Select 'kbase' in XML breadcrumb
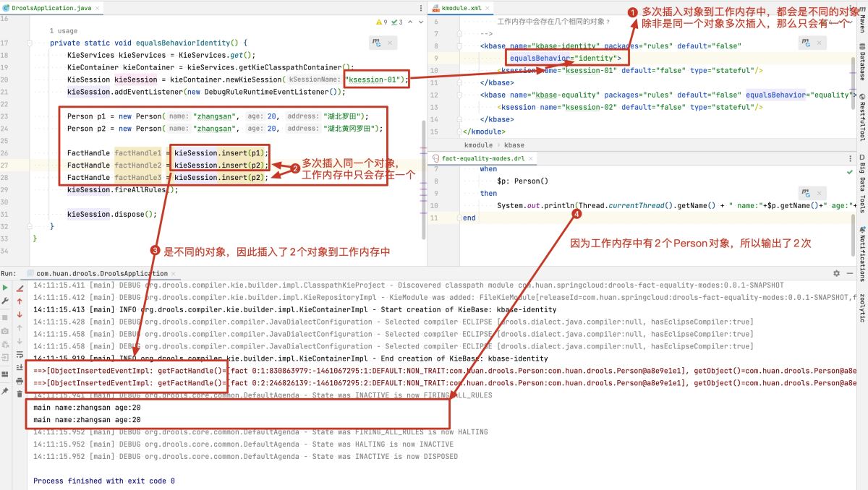868x490 pixels. click(514, 145)
